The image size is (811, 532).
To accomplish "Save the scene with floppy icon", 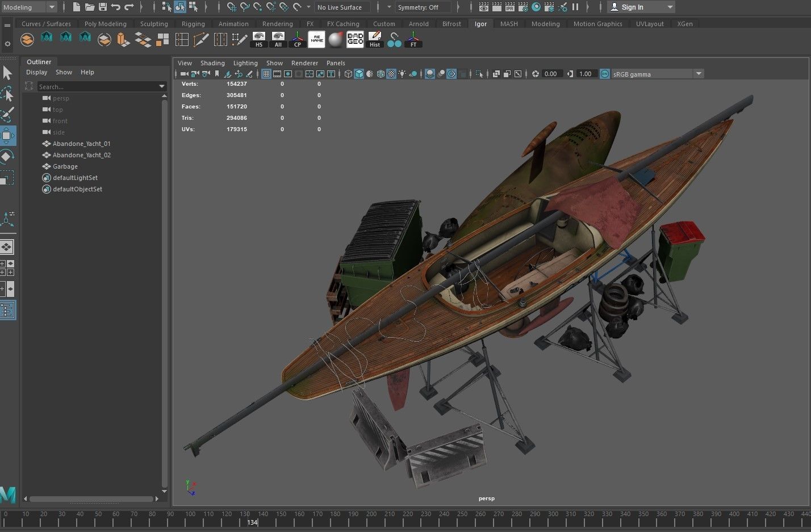I will click(x=103, y=7).
